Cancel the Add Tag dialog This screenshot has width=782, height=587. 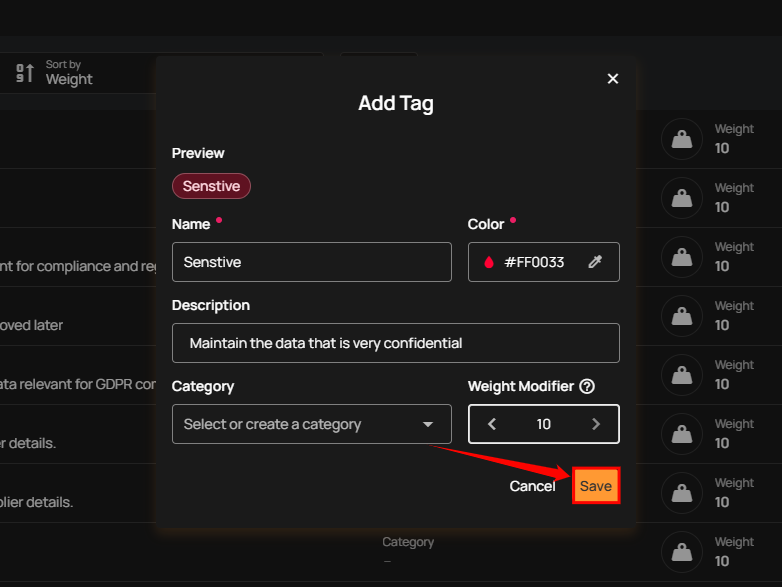pyautogui.click(x=532, y=486)
